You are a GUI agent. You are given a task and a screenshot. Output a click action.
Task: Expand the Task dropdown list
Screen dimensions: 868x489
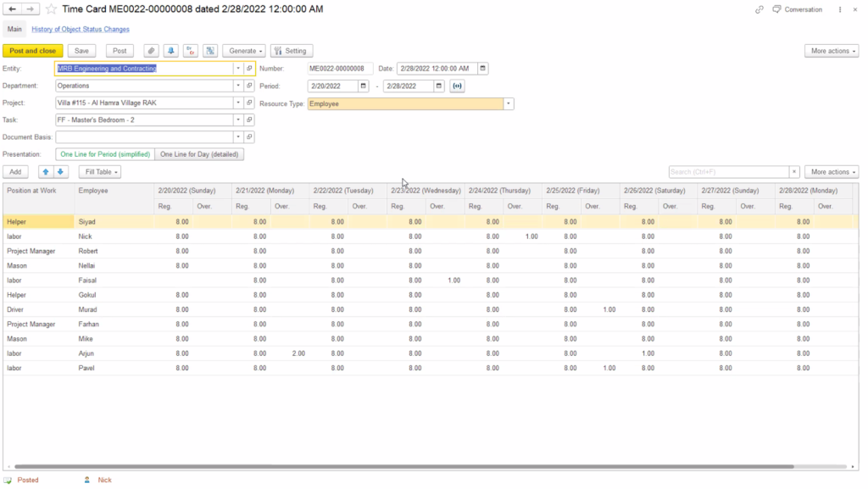(x=238, y=120)
